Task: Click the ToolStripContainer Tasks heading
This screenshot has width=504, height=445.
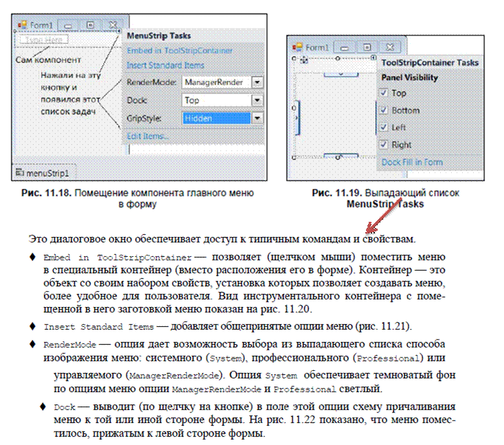Action: (430, 62)
